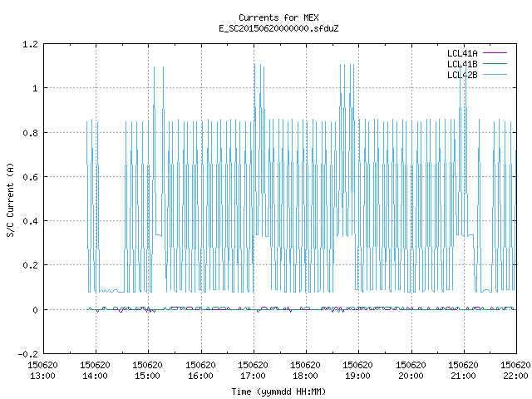
Task: Click the 21:00 time axis label
Action: pos(464,376)
